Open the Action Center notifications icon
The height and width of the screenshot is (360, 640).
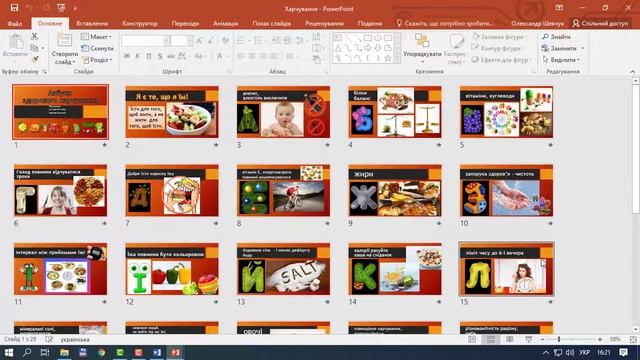[x=623, y=352]
